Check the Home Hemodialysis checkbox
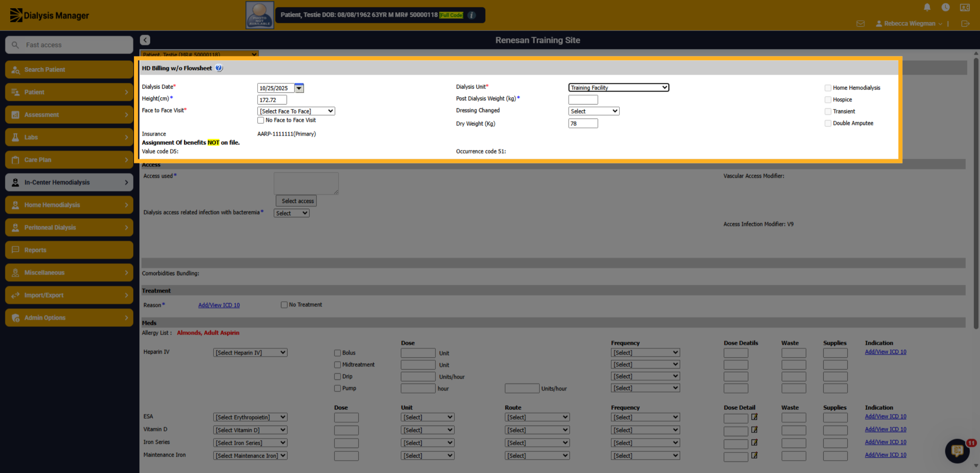The height and width of the screenshot is (473, 980). click(x=828, y=88)
